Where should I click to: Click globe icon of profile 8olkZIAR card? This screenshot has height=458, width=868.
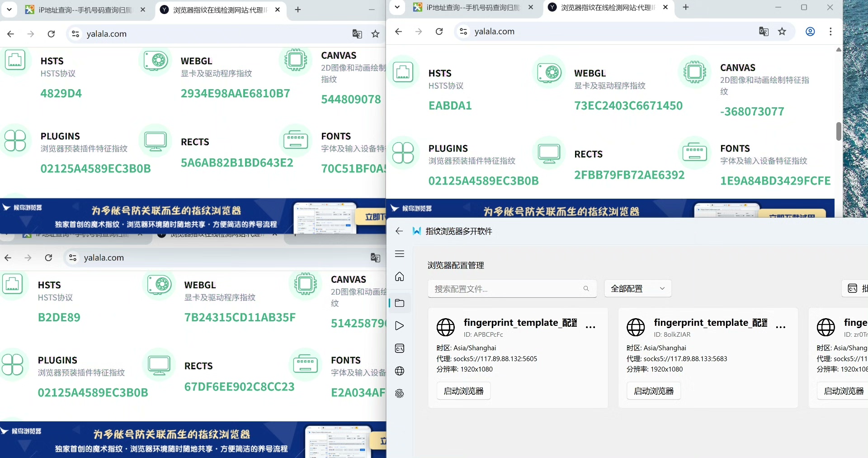tap(636, 327)
